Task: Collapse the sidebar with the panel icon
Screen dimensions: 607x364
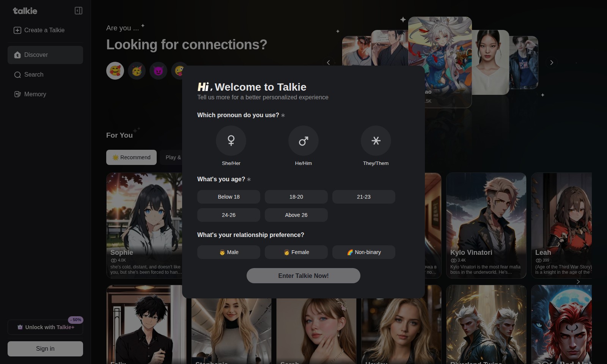Action: (79, 11)
